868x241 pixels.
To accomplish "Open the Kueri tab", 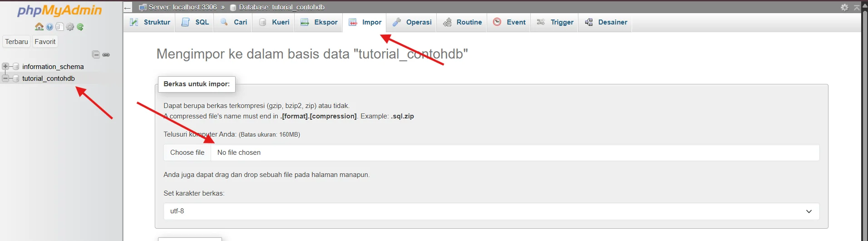I will 274,22.
